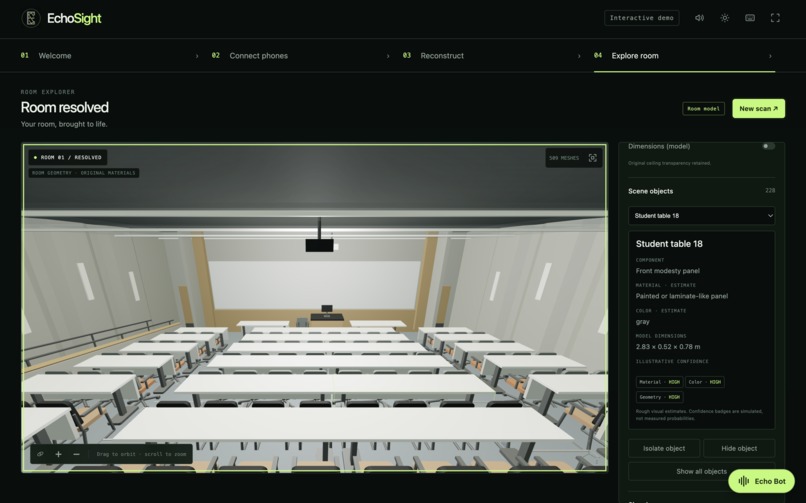
Task: Click the Room resolved heading
Action: coord(65,107)
